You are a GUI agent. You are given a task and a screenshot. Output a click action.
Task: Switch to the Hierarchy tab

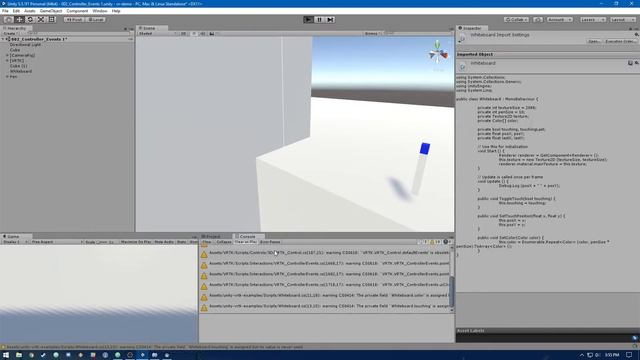16,28
